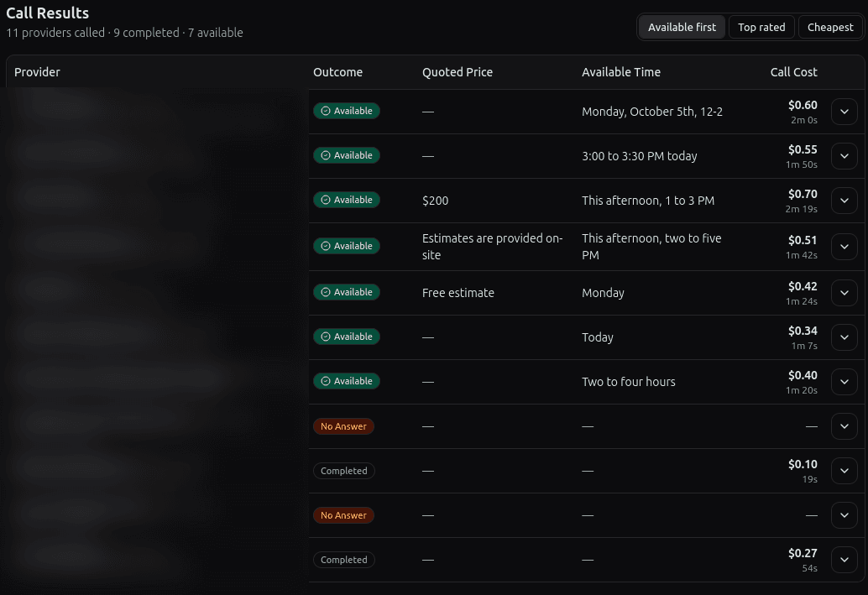The width and height of the screenshot is (868, 595).
Task: Click the 1m 50s call duration
Action: (x=801, y=164)
